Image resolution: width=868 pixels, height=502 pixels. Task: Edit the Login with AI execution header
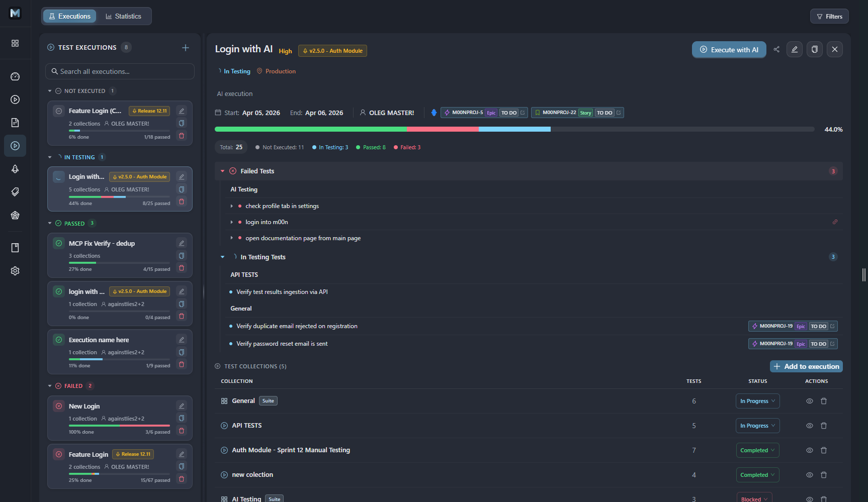(795, 49)
